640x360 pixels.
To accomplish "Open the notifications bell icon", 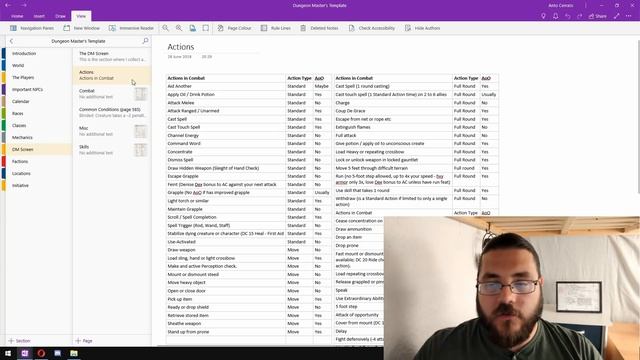I will (x=556, y=16).
